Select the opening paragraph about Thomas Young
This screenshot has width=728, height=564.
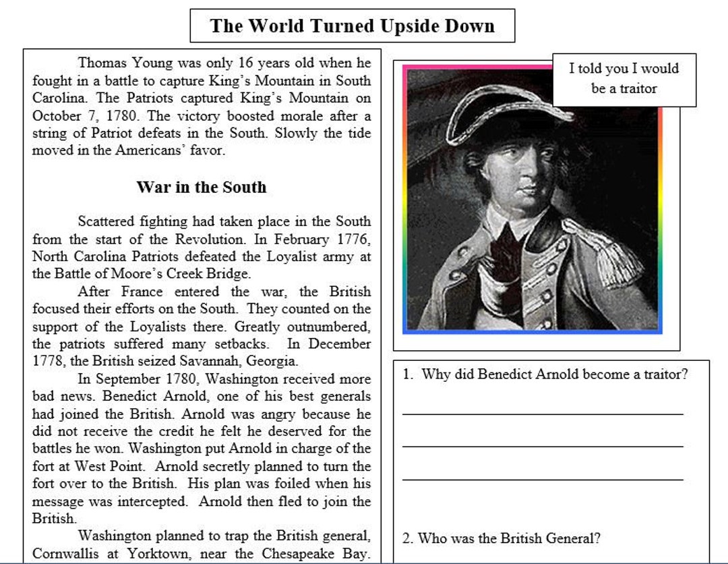[x=199, y=107]
